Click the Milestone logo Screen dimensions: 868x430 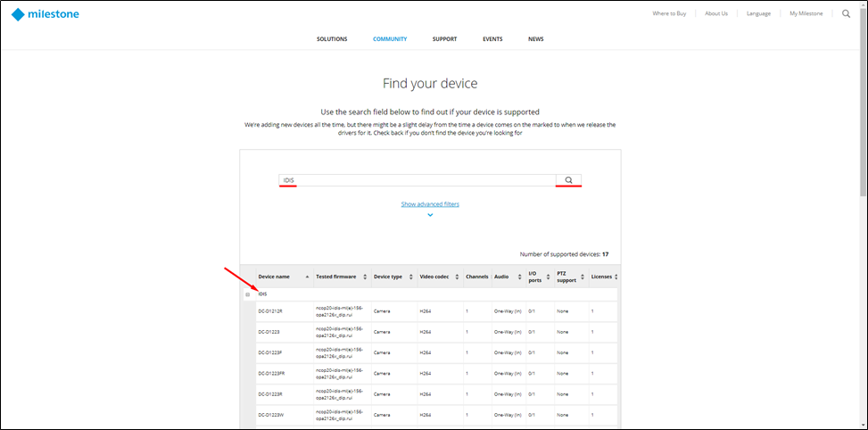[45, 14]
